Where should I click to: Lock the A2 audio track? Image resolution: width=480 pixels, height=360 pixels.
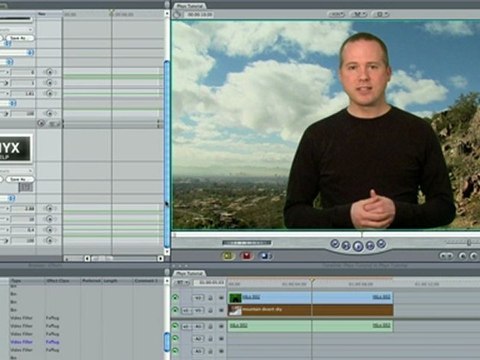tap(210, 339)
